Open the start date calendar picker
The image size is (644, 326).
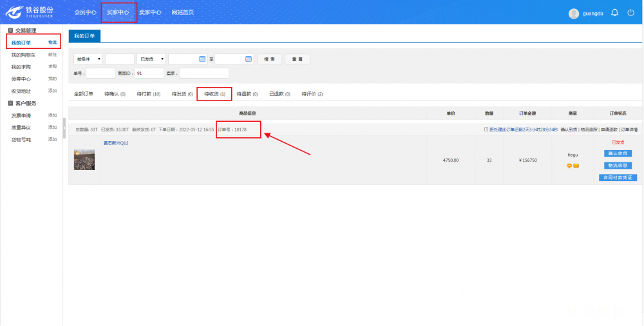click(202, 59)
